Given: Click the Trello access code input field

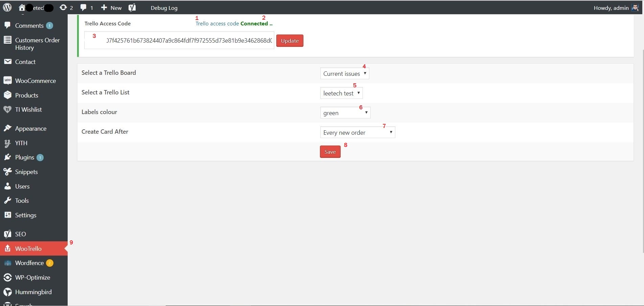Looking at the screenshot, I should [x=179, y=40].
